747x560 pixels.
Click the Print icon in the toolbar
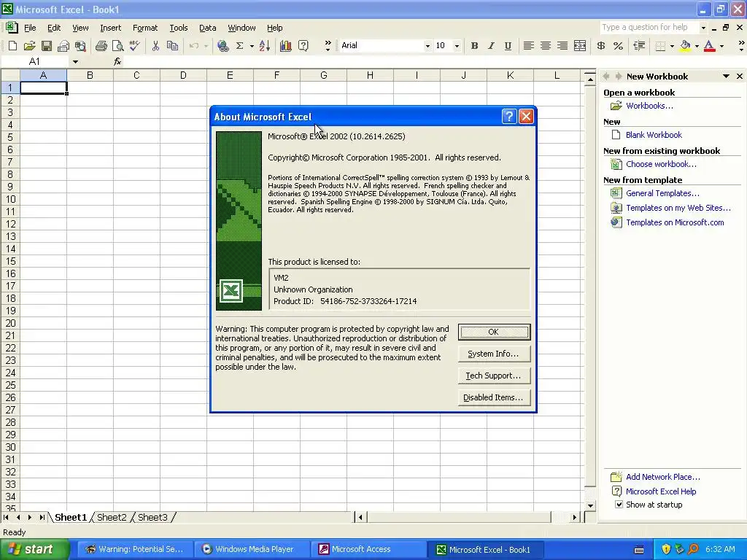click(101, 46)
